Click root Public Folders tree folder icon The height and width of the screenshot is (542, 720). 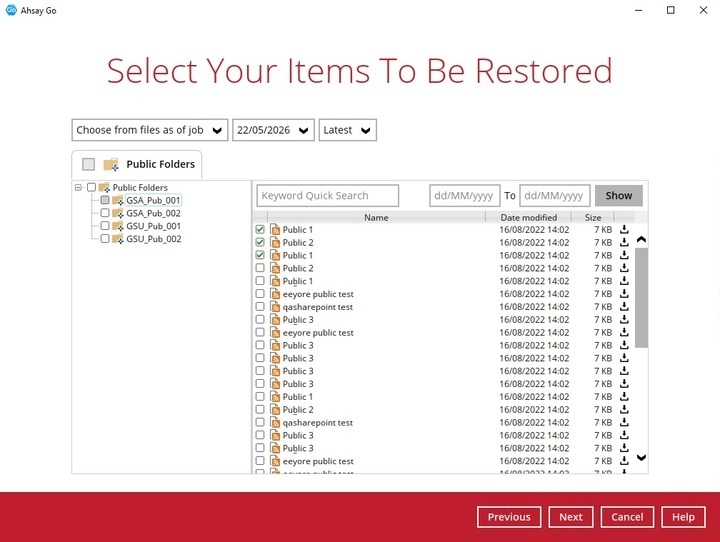pos(104,187)
